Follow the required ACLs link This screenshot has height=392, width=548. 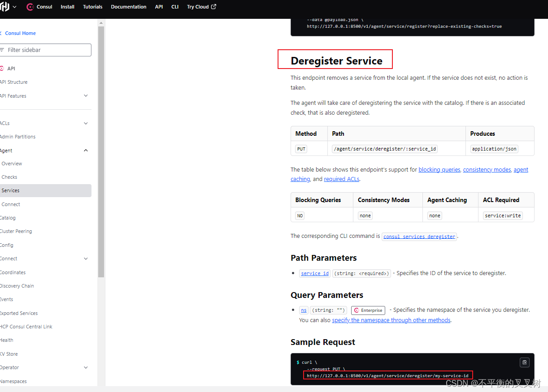point(341,179)
